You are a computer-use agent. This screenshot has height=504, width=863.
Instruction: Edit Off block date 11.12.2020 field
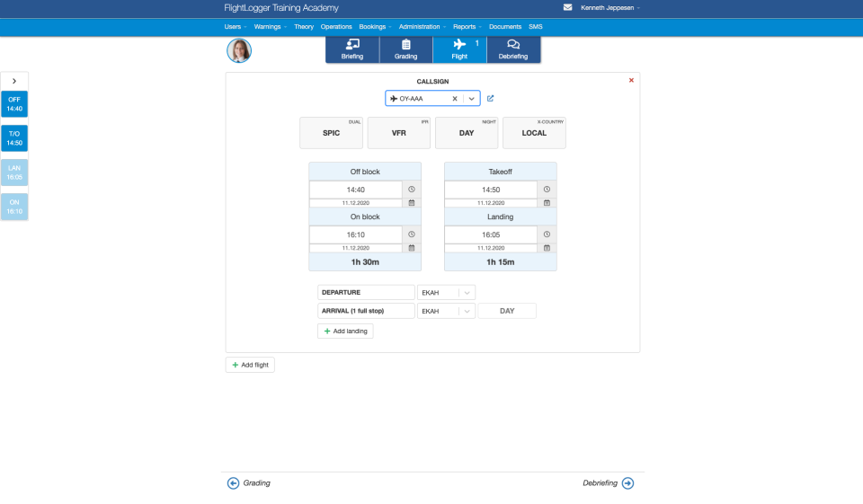pyautogui.click(x=356, y=203)
